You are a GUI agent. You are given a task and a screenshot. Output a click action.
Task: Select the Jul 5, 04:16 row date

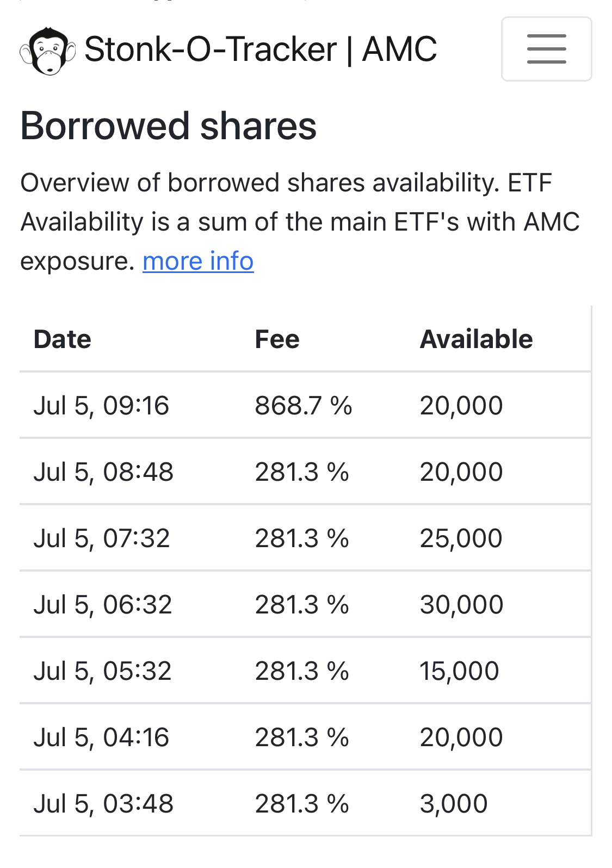tap(101, 737)
